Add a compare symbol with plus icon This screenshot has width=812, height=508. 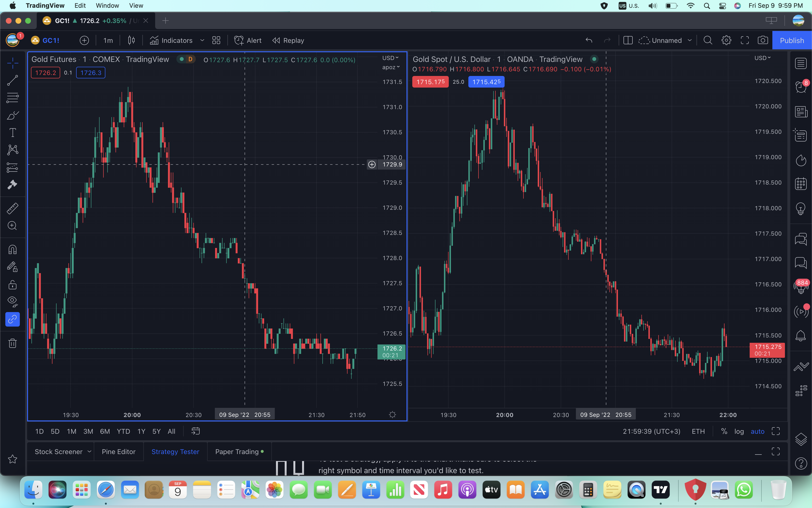point(84,40)
